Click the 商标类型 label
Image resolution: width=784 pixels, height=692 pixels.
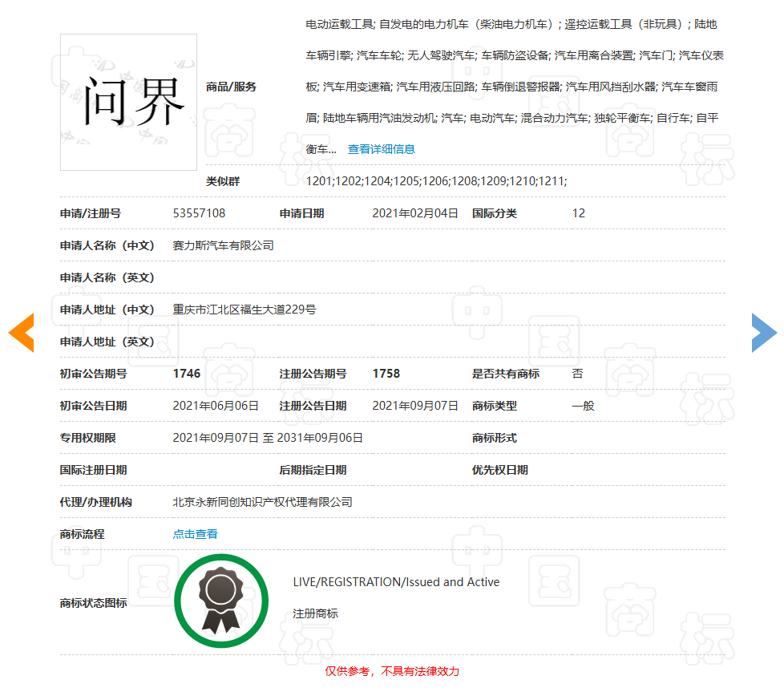pyautogui.click(x=494, y=406)
